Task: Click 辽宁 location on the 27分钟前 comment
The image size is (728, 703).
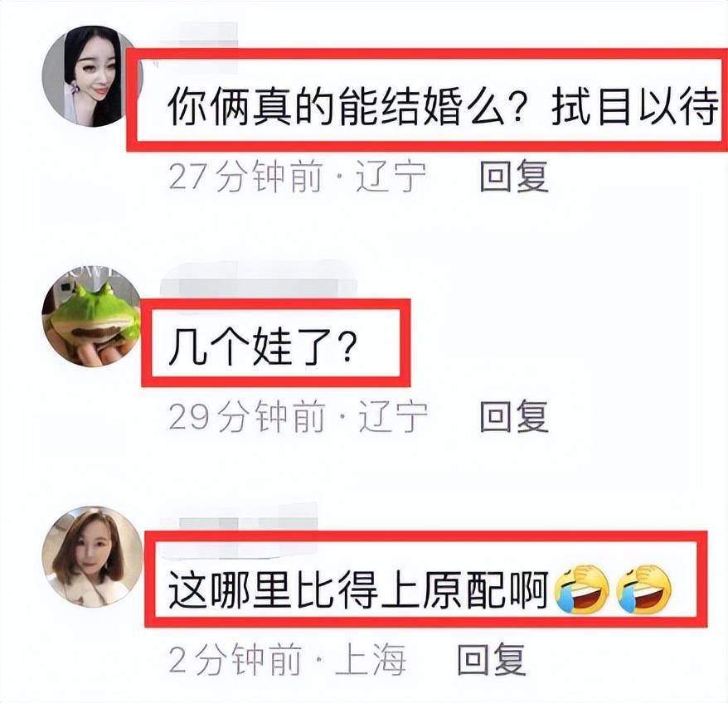Action: (391, 176)
